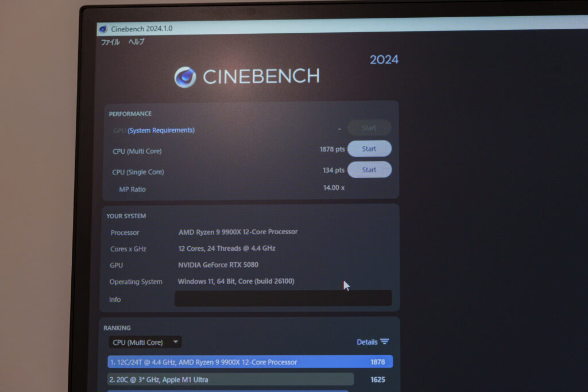
Task: Start the CPU (Multi Core) benchmark
Action: pos(369,149)
